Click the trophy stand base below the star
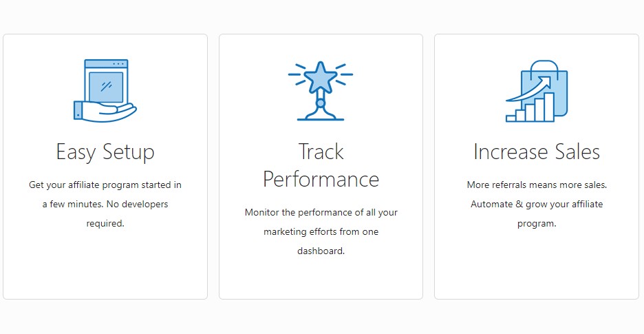 (321, 109)
